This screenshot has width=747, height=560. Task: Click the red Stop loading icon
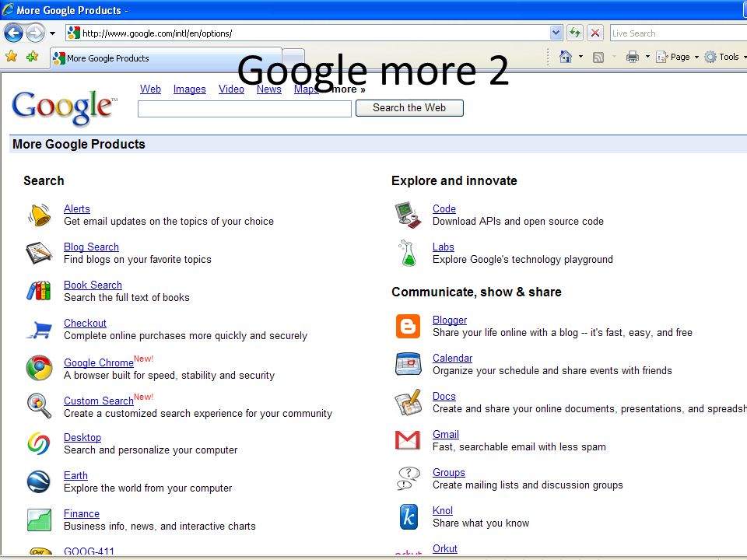[595, 33]
